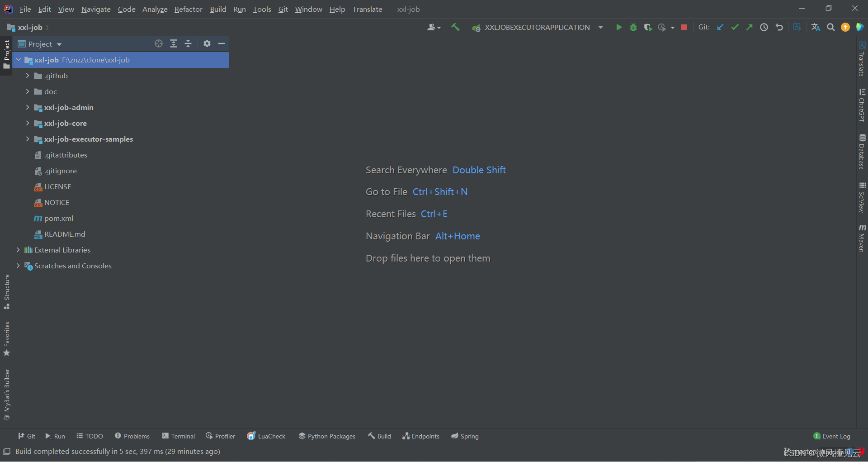The height and width of the screenshot is (462, 868).
Task: Open Maven side panel
Action: (x=862, y=238)
